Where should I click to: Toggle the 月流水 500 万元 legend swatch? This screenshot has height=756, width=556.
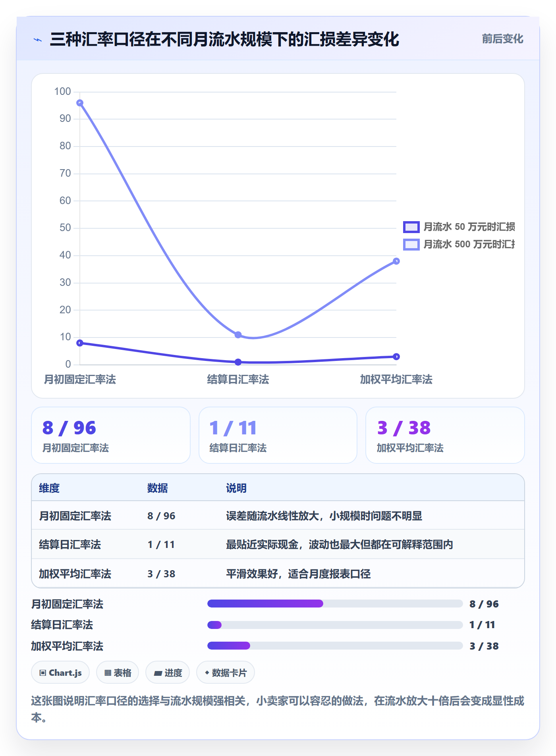tap(411, 244)
